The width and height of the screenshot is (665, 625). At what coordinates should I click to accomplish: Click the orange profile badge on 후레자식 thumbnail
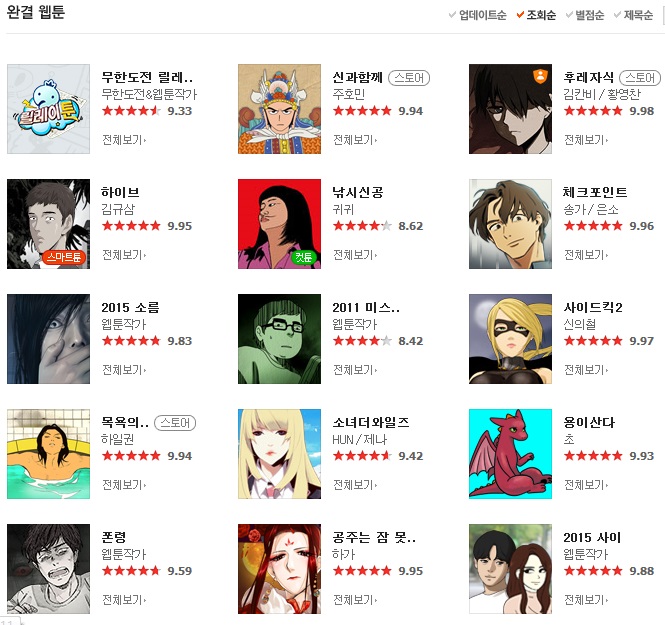click(x=540, y=76)
